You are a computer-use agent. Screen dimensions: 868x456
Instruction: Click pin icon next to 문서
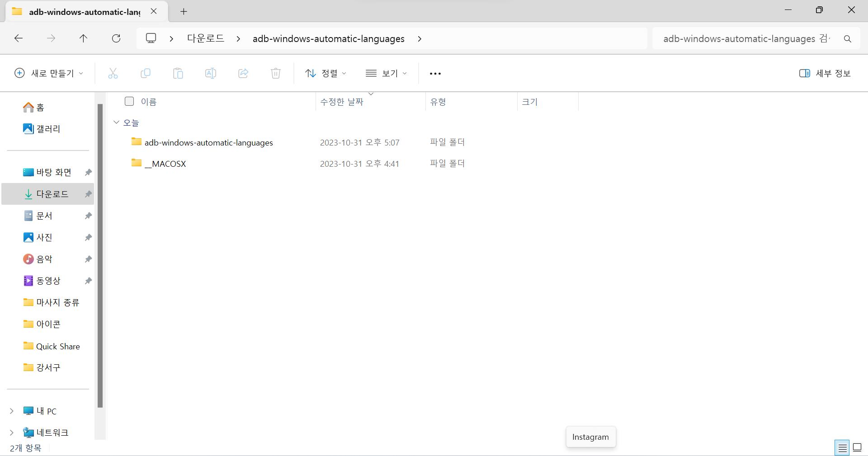coord(88,216)
